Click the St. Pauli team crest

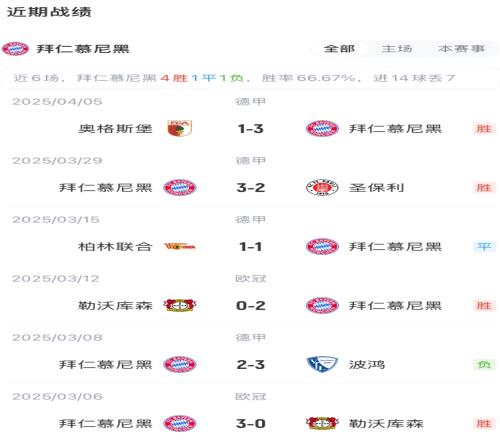[x=322, y=188]
